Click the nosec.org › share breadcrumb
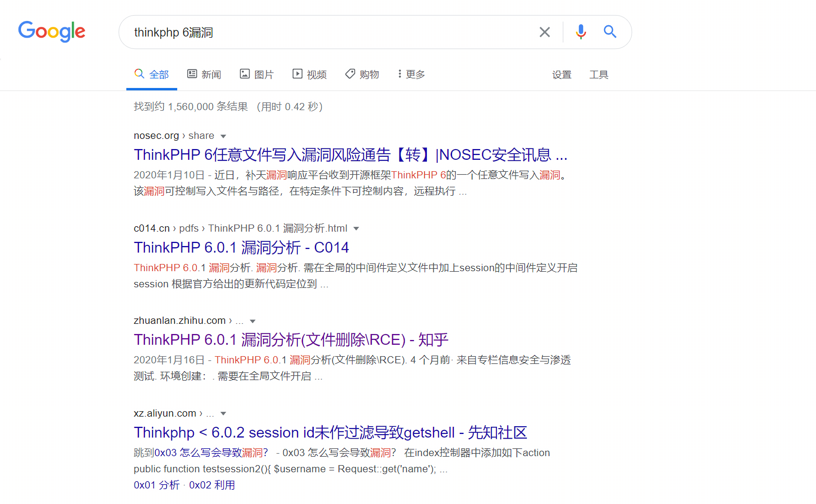816x504 pixels. (174, 136)
